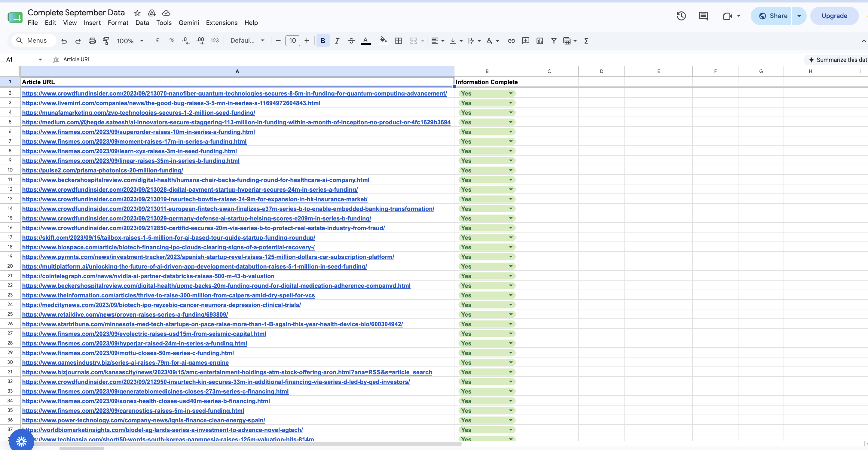Click the Redo arrow icon

(78, 41)
